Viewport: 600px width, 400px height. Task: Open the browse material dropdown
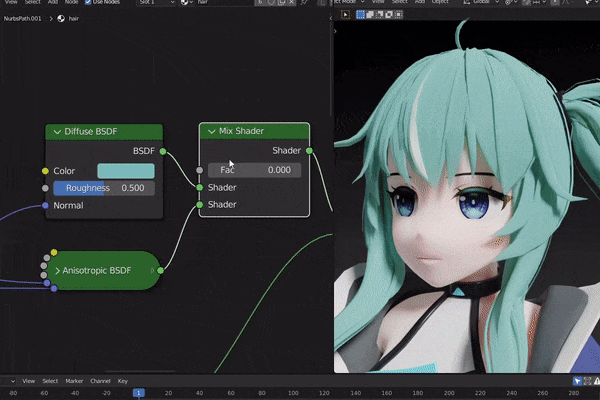187,2
